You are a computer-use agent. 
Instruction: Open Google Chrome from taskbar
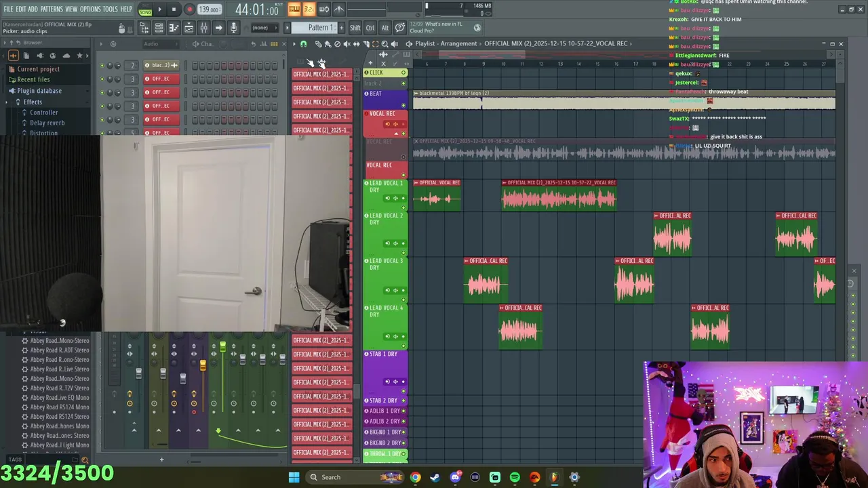coord(415,477)
